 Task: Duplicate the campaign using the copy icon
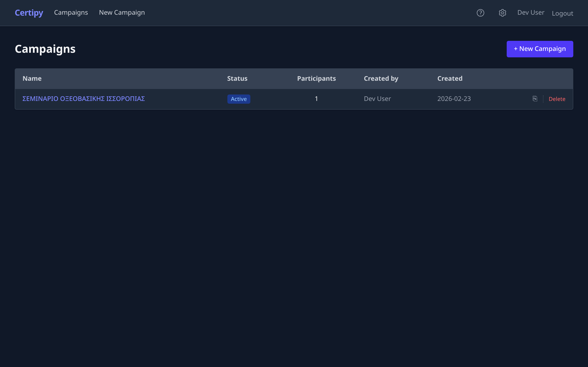535,99
